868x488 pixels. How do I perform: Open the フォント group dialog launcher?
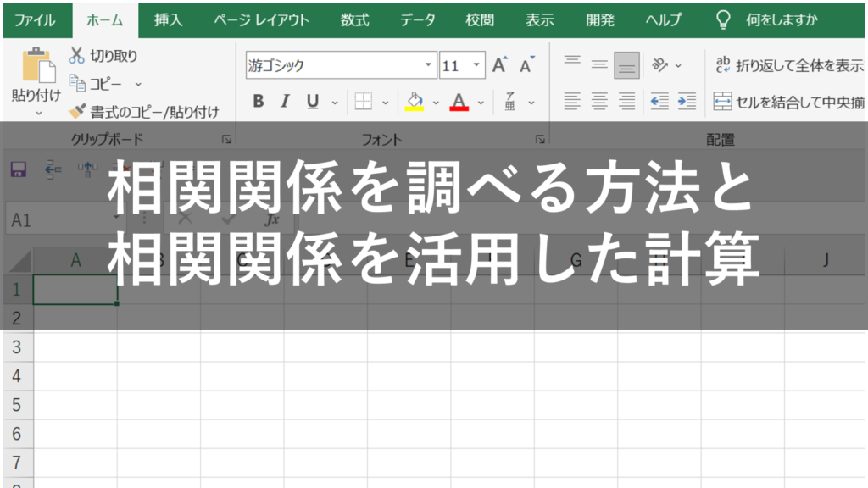[x=540, y=140]
